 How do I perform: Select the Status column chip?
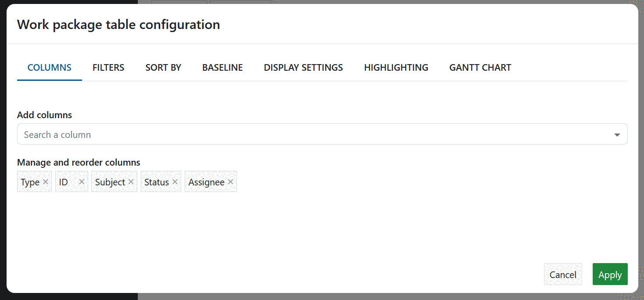tap(156, 181)
